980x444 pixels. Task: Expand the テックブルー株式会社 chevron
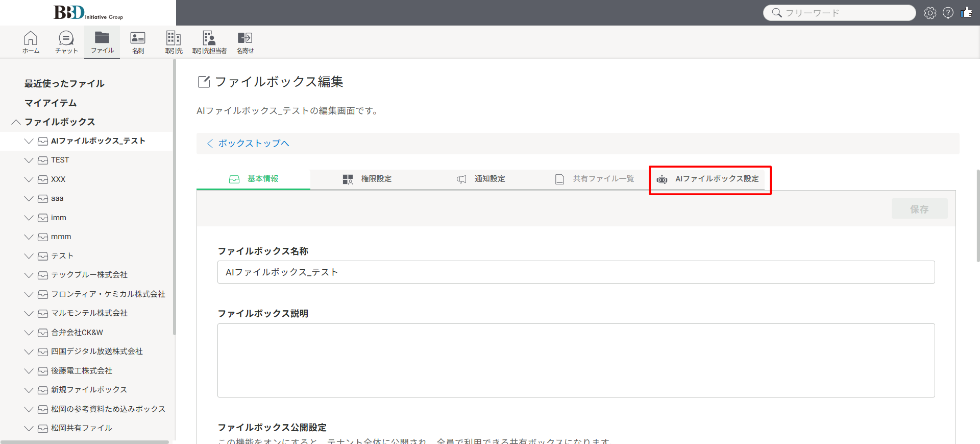point(29,275)
